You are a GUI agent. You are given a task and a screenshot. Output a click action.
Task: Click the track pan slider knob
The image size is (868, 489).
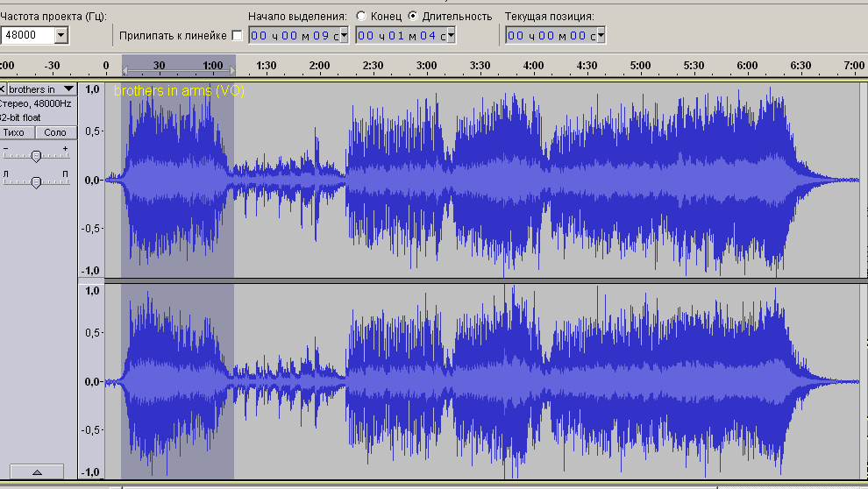coord(36,182)
